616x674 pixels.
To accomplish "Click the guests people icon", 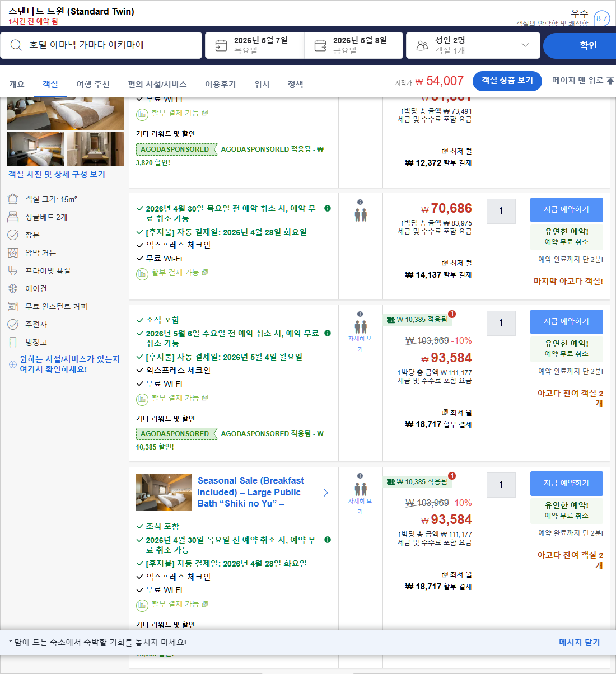I will click(x=422, y=45).
